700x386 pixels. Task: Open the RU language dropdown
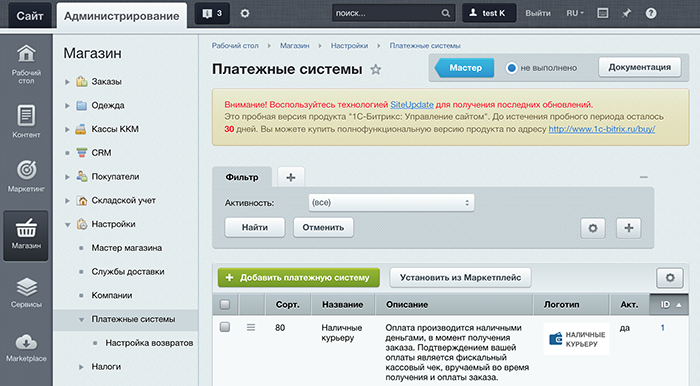coord(575,13)
